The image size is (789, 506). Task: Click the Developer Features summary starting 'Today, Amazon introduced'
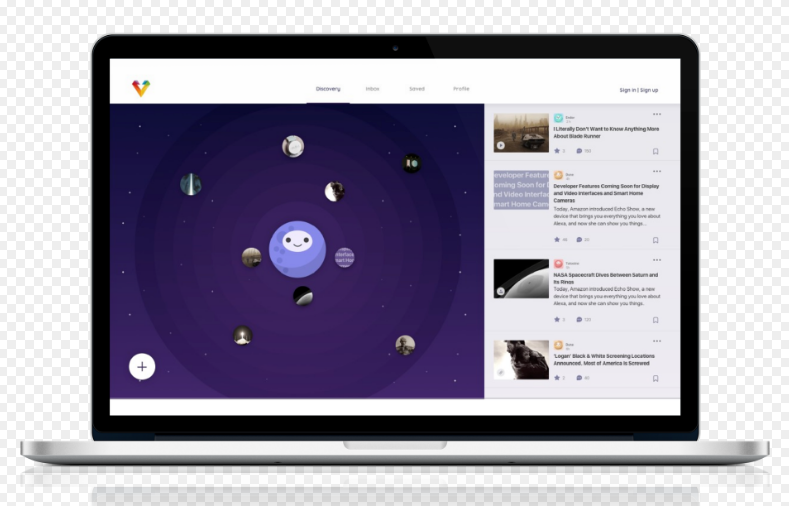607,216
